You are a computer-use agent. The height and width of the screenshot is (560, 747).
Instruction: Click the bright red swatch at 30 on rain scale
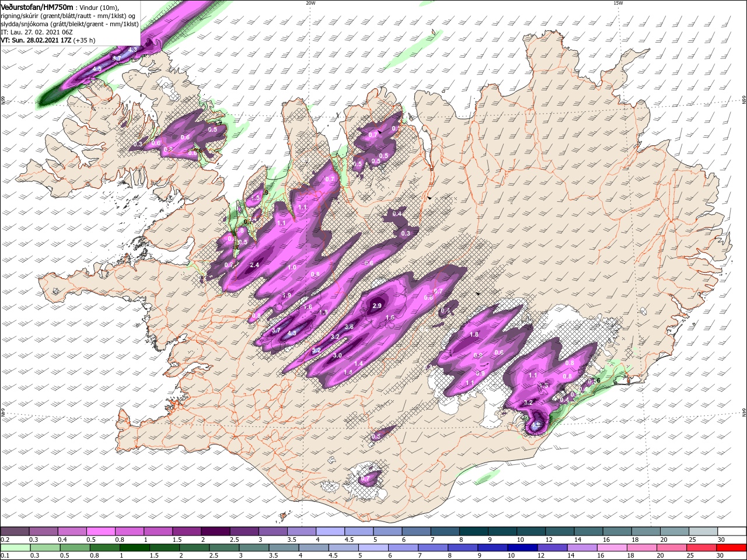coord(732,548)
